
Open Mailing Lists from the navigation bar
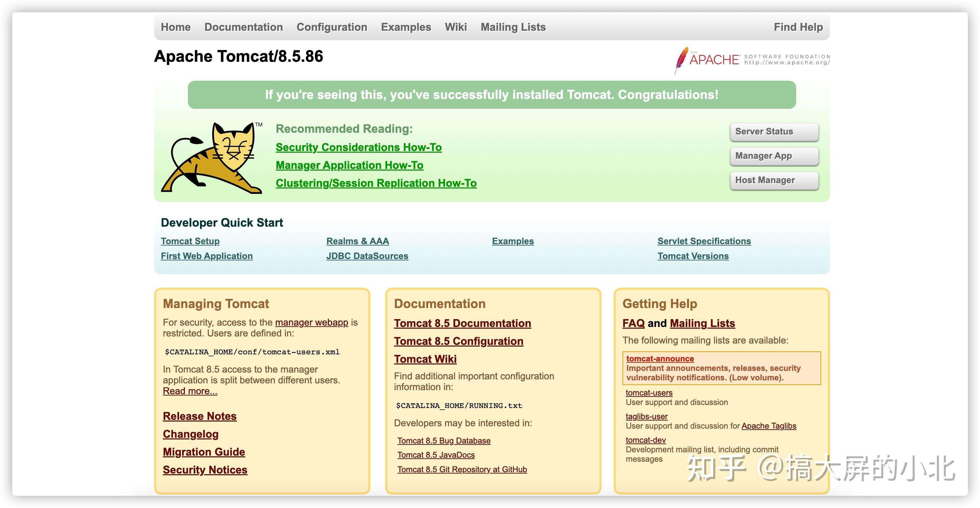tap(513, 27)
